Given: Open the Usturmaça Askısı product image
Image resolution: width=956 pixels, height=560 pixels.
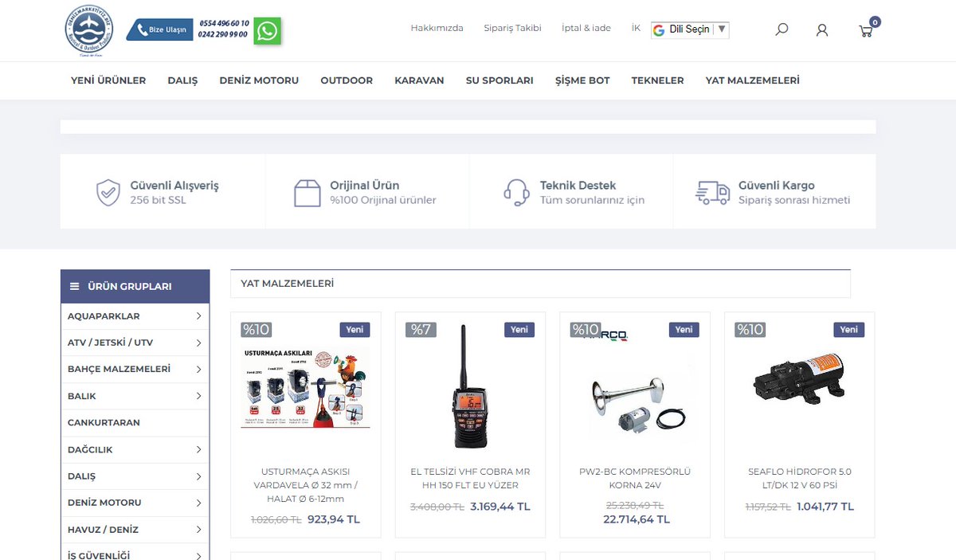Looking at the screenshot, I should pos(305,387).
